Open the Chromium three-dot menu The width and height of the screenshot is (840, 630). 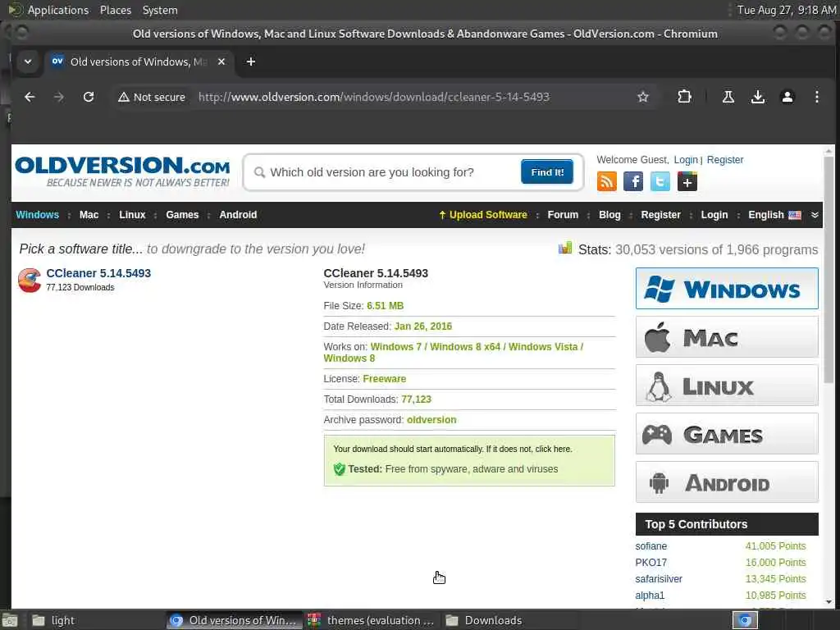pyautogui.click(x=816, y=97)
